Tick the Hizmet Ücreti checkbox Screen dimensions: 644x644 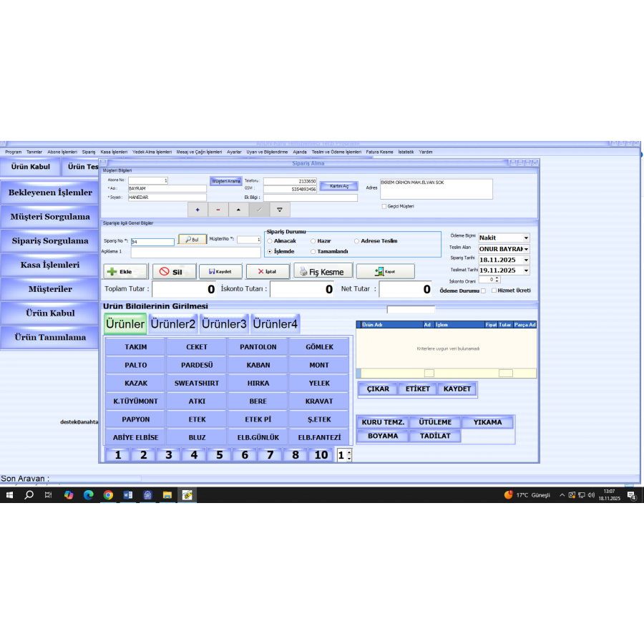(493, 291)
